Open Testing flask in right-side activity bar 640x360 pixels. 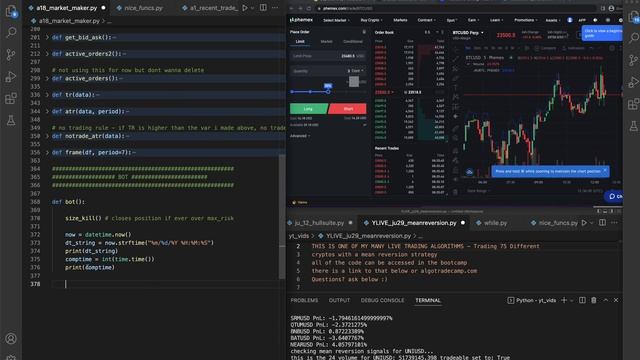[633, 126]
